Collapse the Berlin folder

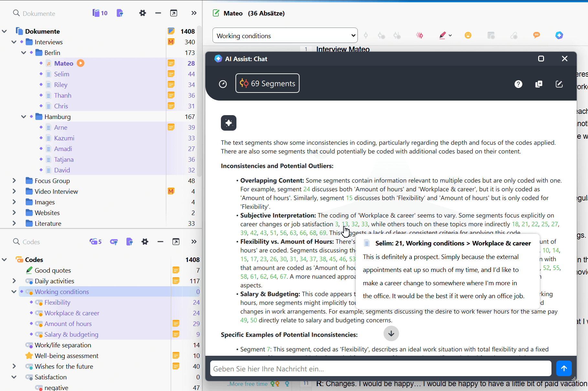[24, 53]
